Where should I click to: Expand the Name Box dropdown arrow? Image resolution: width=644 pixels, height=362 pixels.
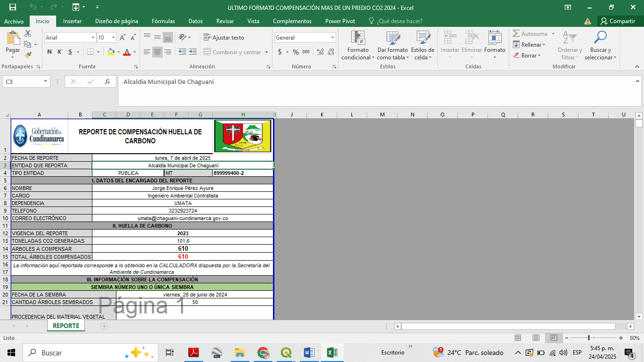46,82
